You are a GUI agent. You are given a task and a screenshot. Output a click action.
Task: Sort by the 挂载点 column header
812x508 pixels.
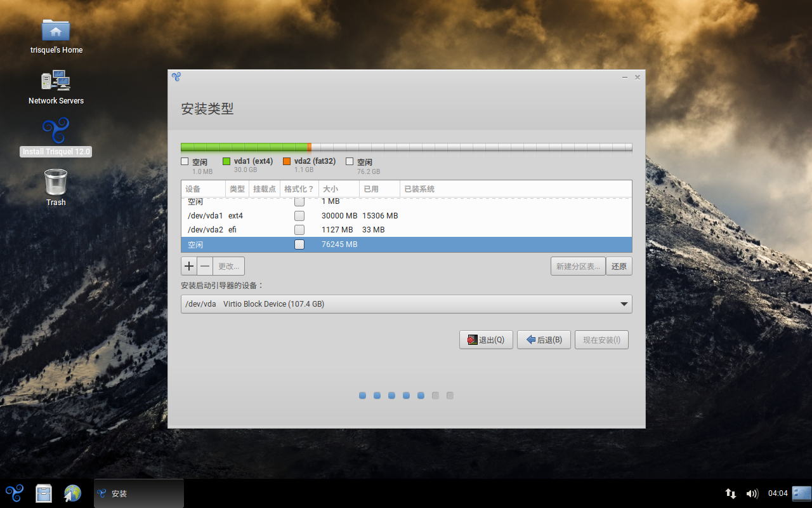coord(265,189)
